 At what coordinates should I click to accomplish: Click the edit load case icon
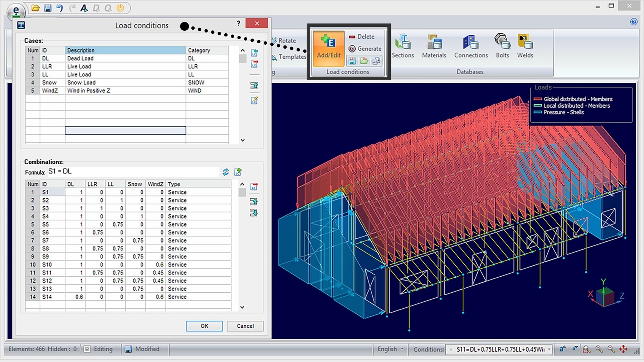[254, 101]
